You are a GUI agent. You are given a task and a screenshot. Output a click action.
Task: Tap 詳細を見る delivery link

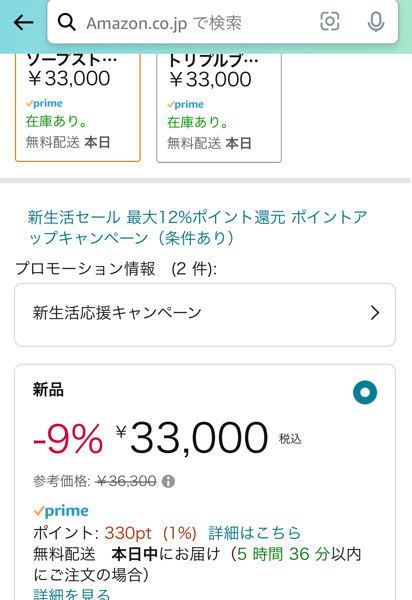pyautogui.click(x=72, y=593)
